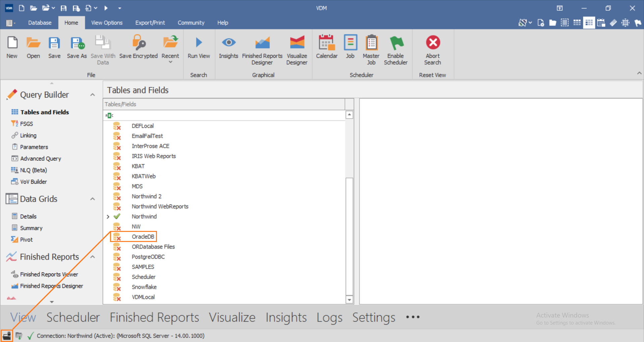Click the white flag icon at top right
644x342 pixels.
[x=638, y=23]
